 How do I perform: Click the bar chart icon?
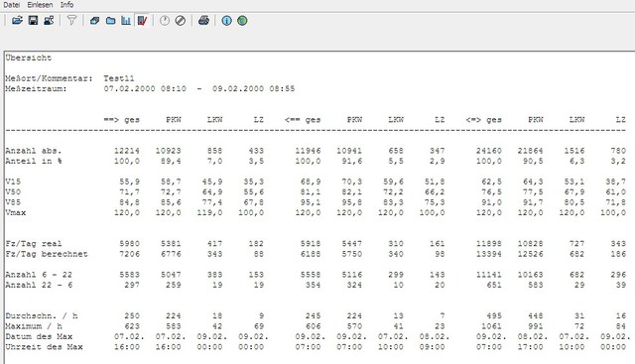[x=126, y=20]
